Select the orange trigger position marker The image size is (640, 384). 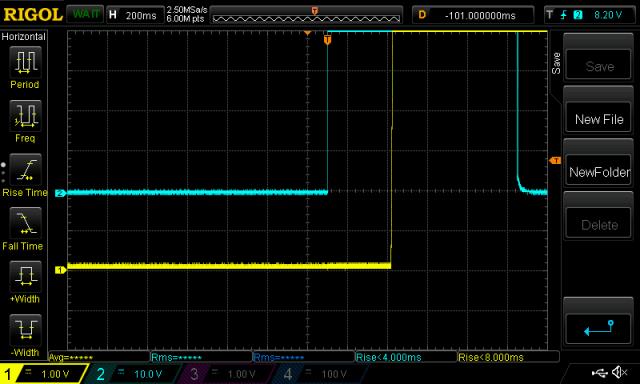point(327,40)
